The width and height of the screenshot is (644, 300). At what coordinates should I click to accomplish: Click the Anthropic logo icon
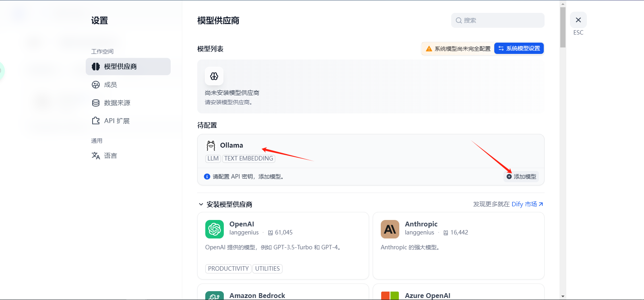pyautogui.click(x=390, y=229)
